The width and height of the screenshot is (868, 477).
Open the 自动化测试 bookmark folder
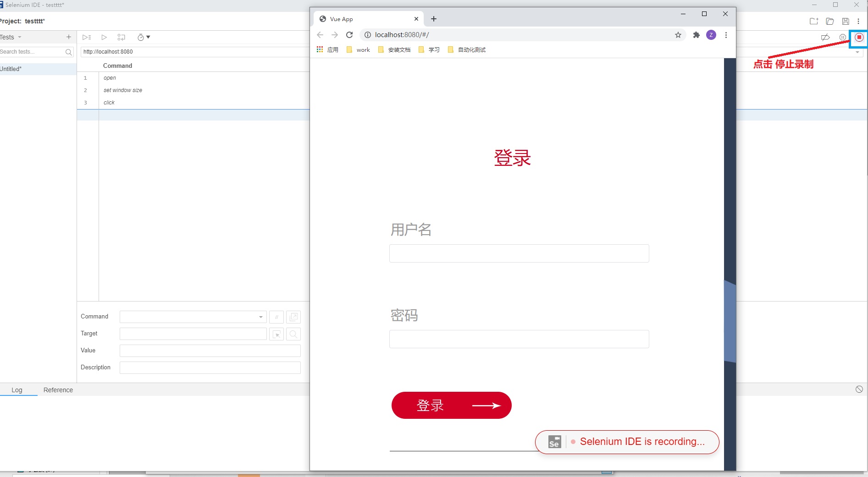[466, 49]
